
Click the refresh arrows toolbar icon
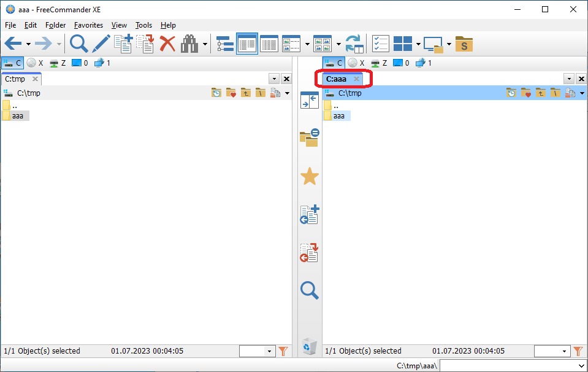click(354, 44)
